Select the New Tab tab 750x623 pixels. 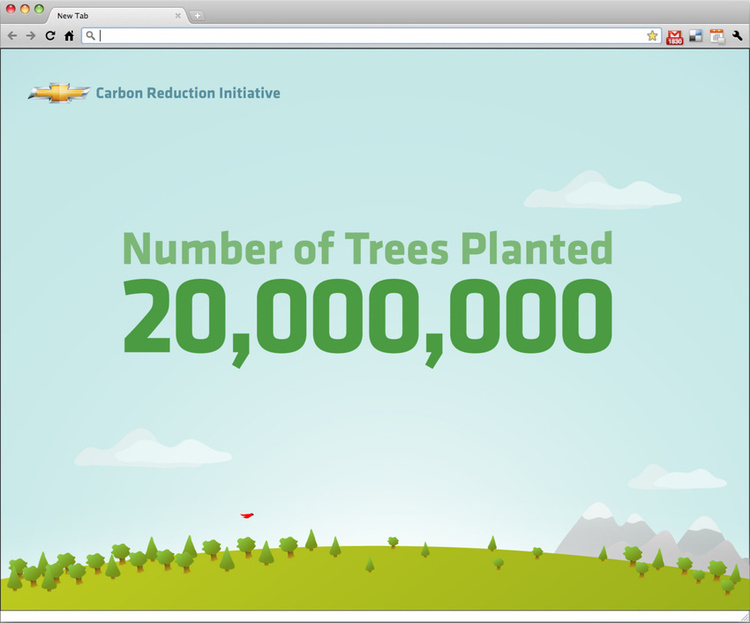click(110, 15)
